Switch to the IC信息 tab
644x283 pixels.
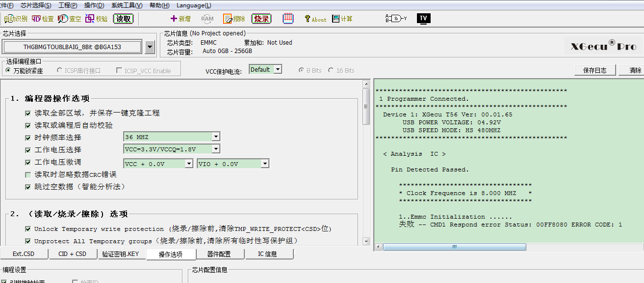pos(268,254)
